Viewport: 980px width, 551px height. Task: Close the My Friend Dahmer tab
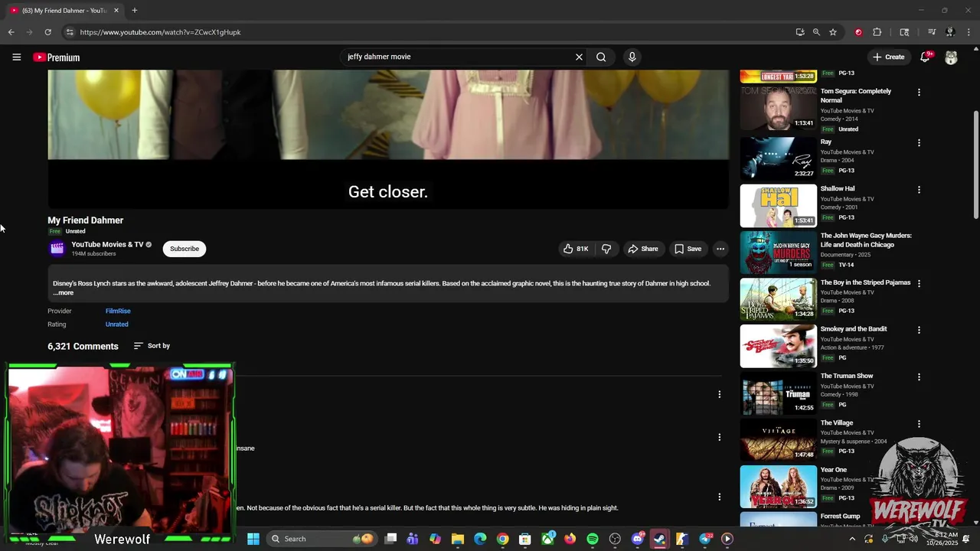point(116,11)
